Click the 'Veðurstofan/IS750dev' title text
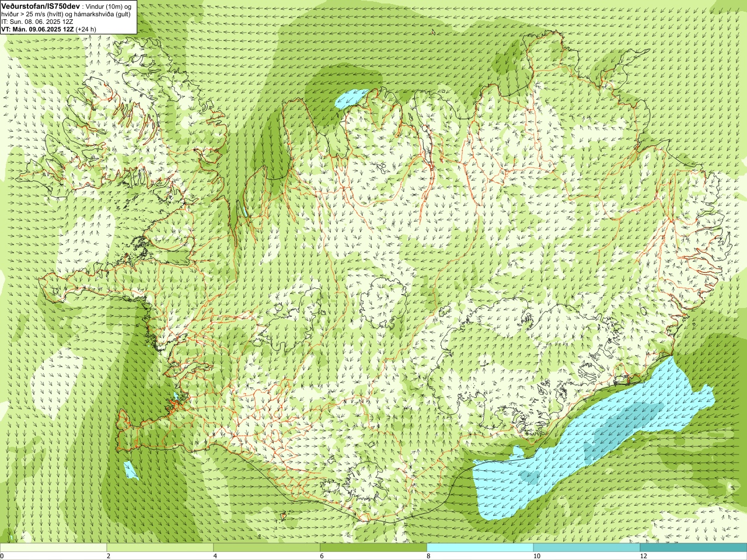The height and width of the screenshot is (560, 747). coord(40,6)
